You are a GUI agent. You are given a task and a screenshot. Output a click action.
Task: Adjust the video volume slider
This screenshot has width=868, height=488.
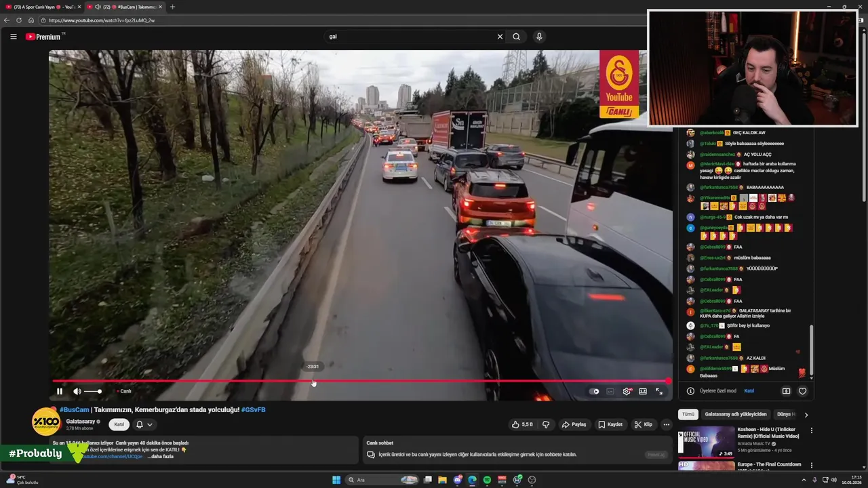[x=93, y=391]
